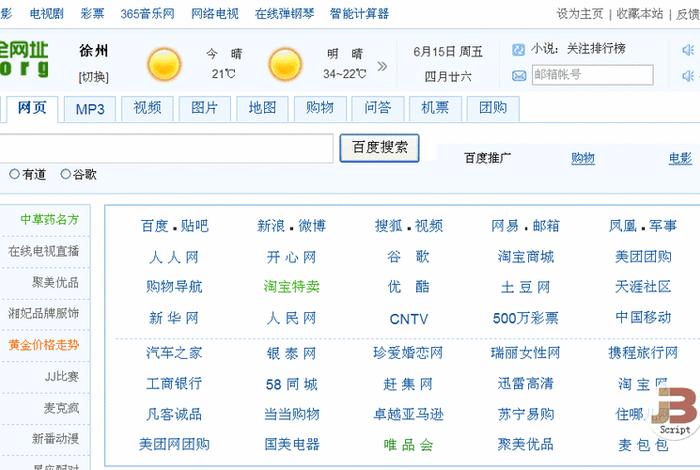This screenshot has height=470, width=700.
Task: Switch to the 网页 search tab
Action: point(32,108)
